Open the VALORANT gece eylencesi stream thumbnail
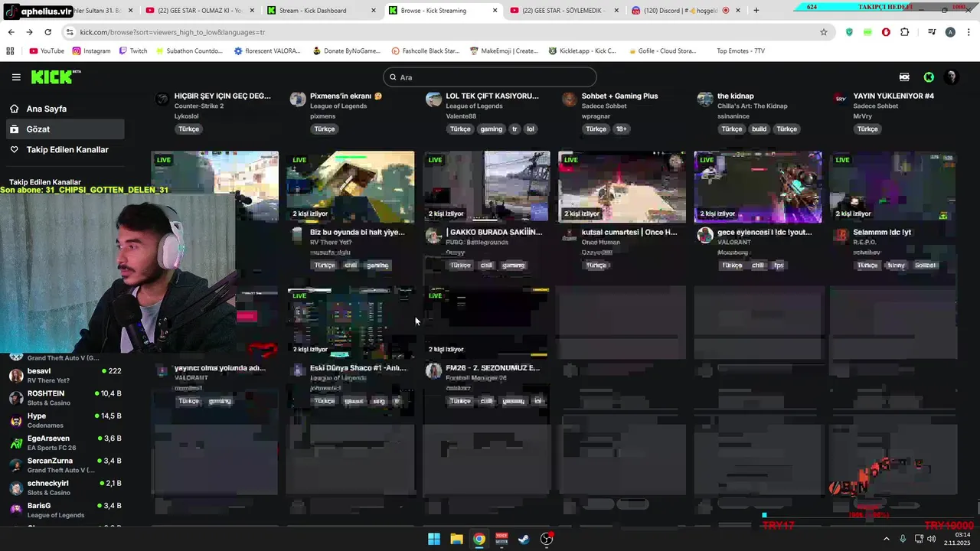Image resolution: width=980 pixels, height=551 pixels. coord(758,187)
